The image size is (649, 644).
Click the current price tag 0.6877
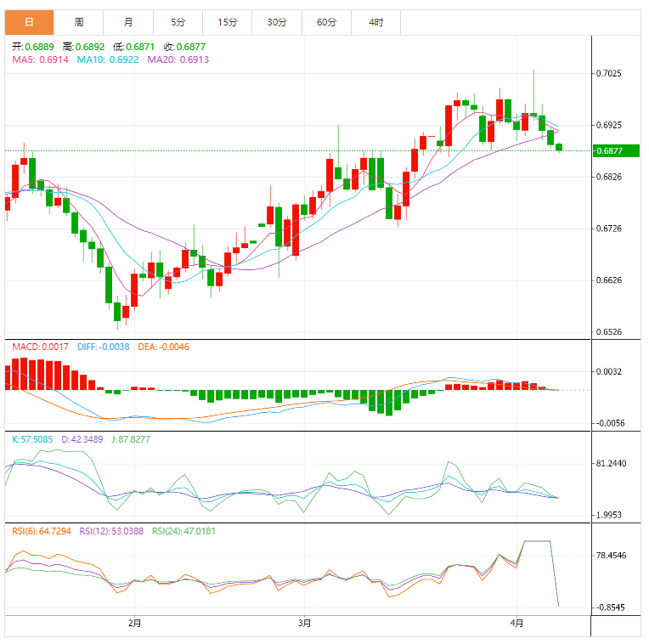pyautogui.click(x=617, y=150)
